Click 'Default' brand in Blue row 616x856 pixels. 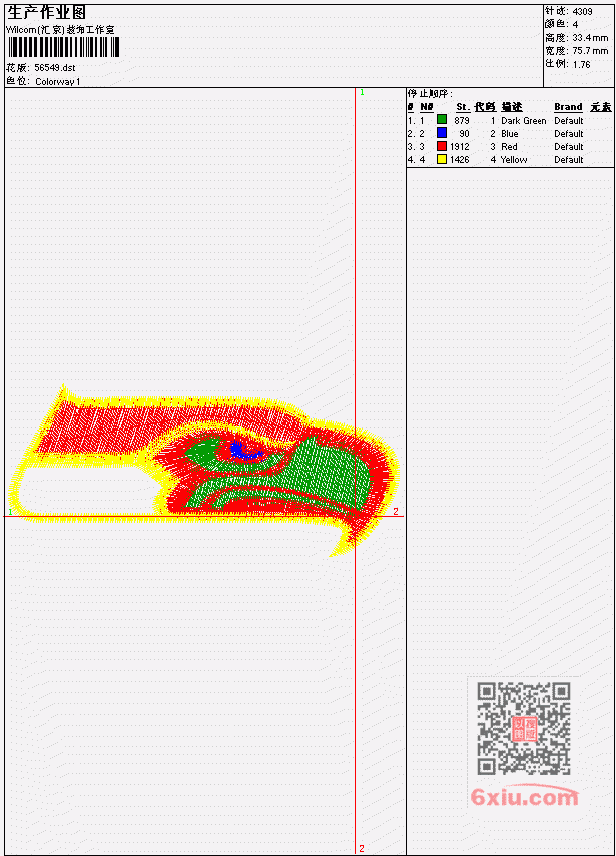(569, 134)
